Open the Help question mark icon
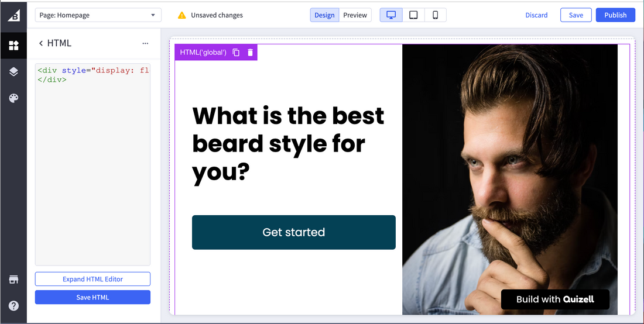Image resolution: width=644 pixels, height=324 pixels. (x=13, y=305)
